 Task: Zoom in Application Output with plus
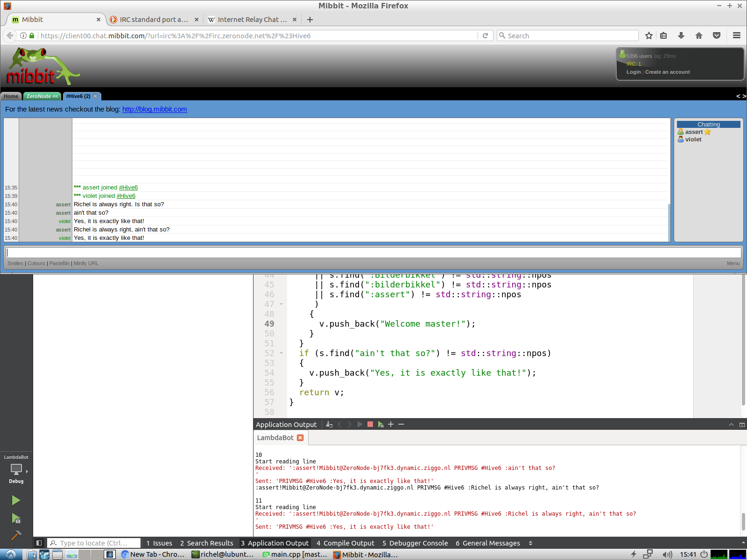(391, 424)
